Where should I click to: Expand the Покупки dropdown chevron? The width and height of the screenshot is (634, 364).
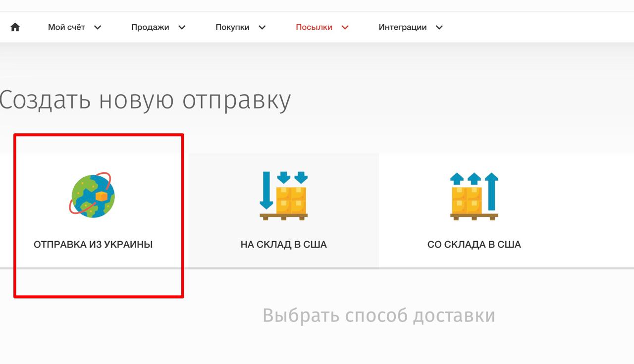coord(262,27)
